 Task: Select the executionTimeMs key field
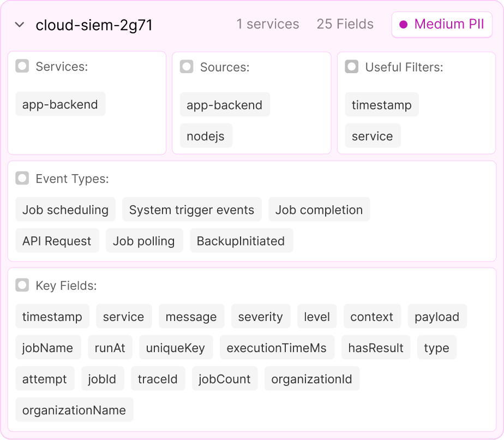(277, 348)
